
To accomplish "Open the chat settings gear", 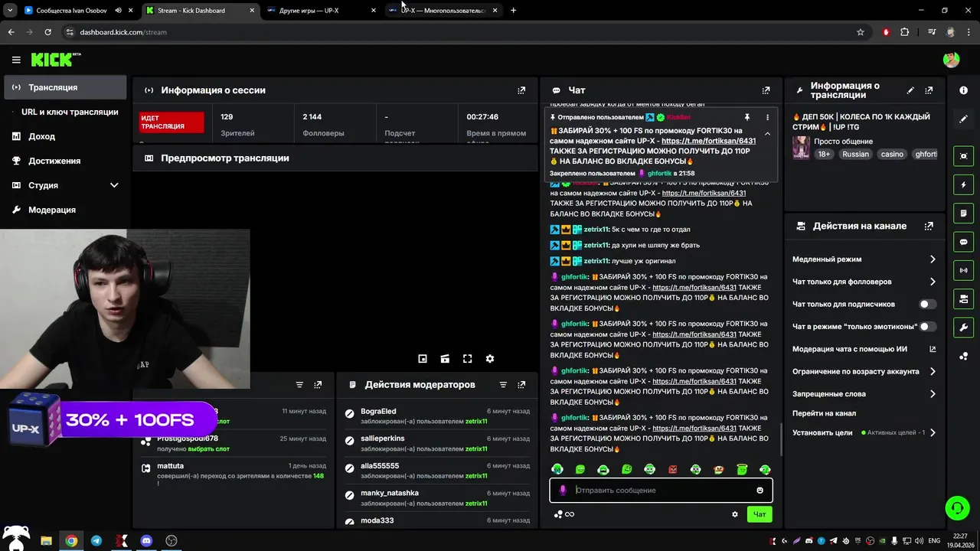I will [735, 514].
